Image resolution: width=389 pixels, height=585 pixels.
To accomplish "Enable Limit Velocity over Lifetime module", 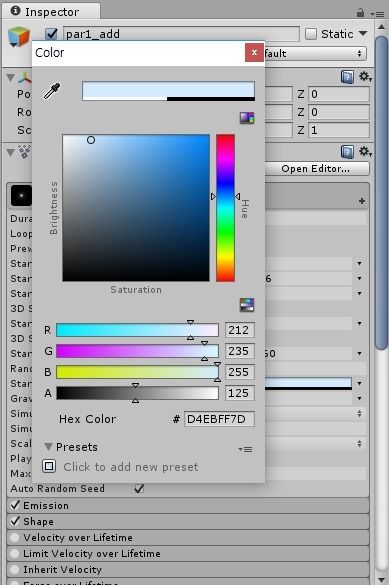I will pyautogui.click(x=15, y=553).
